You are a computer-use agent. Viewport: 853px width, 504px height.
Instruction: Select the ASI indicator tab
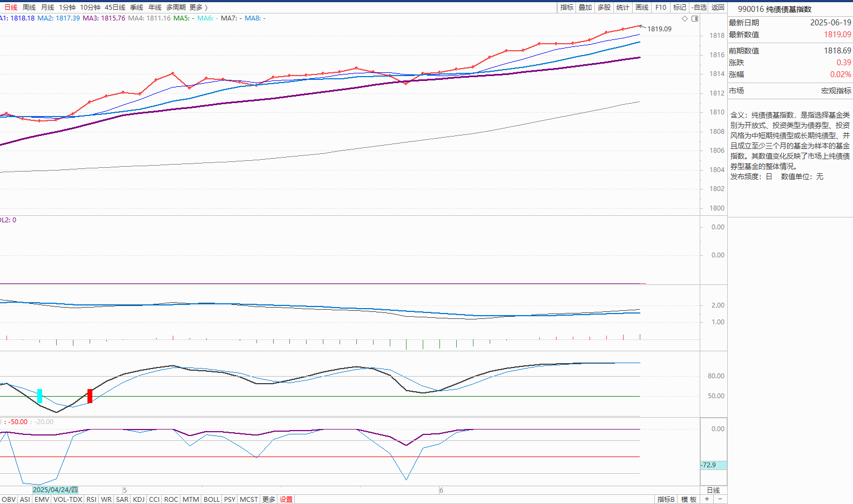pos(25,500)
